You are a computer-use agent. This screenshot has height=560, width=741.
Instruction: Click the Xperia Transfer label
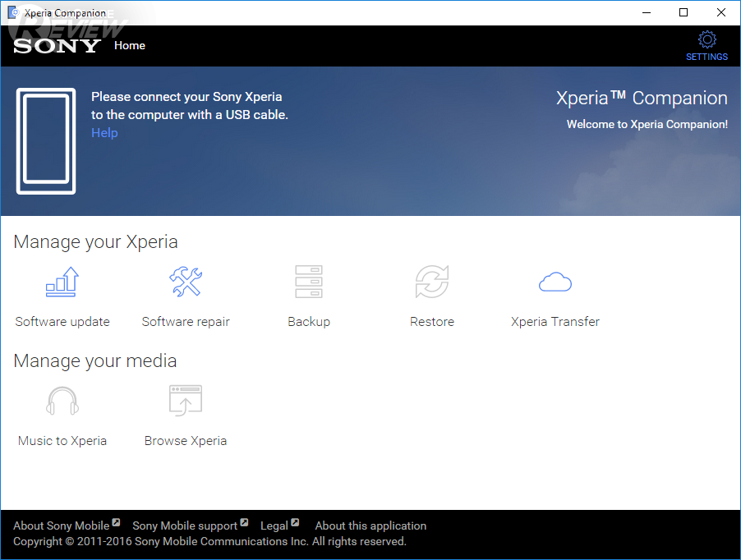[x=555, y=322]
